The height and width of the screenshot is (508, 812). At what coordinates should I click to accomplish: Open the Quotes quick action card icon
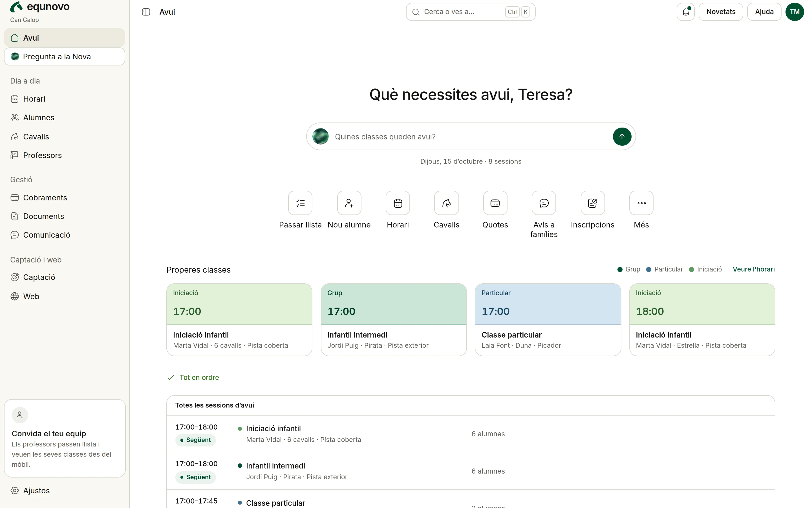[x=495, y=203]
